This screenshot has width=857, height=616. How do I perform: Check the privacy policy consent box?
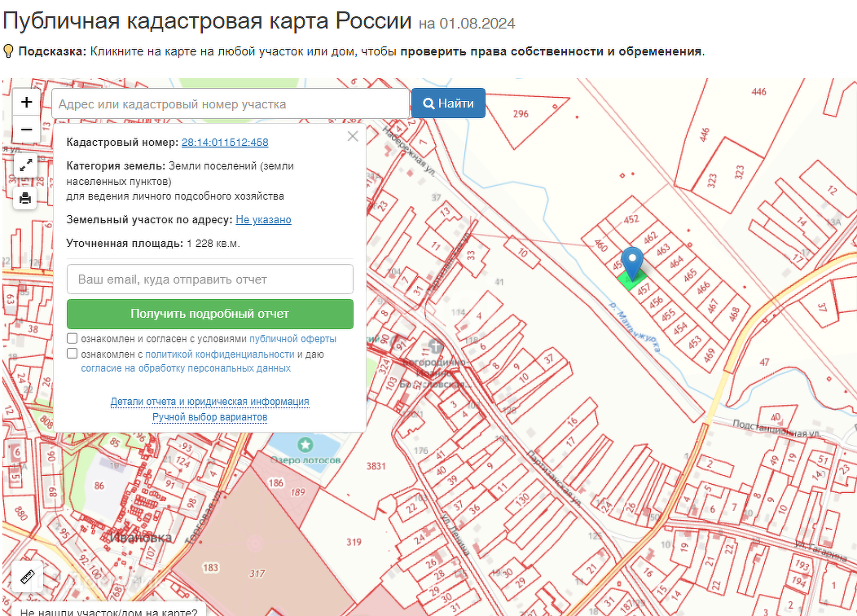click(x=73, y=354)
